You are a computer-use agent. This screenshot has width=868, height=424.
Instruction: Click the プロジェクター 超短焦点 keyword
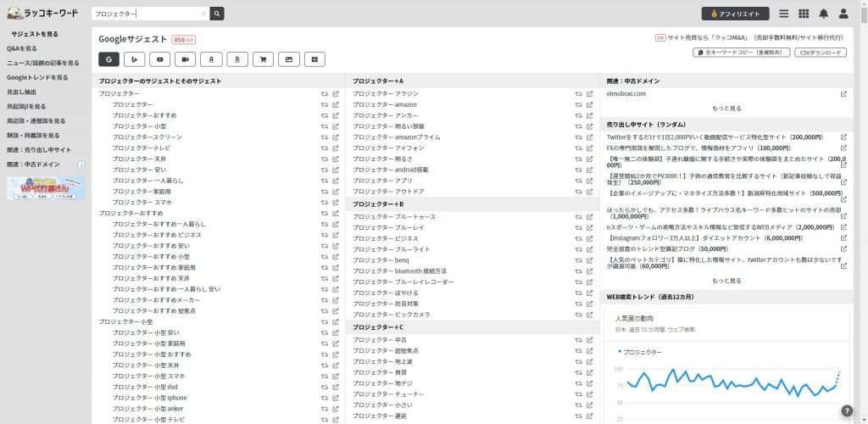386,351
